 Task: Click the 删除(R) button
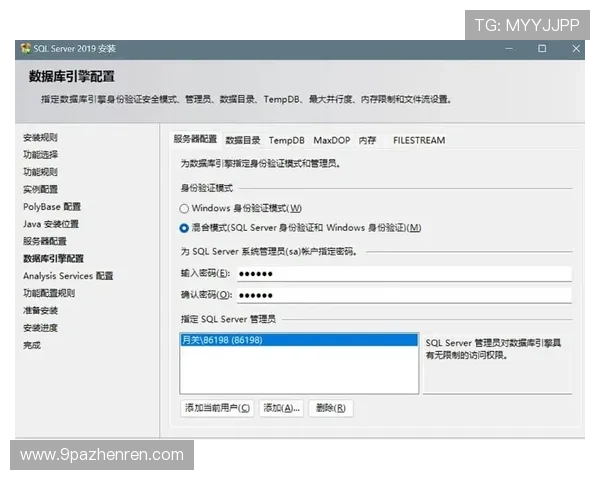click(x=331, y=408)
